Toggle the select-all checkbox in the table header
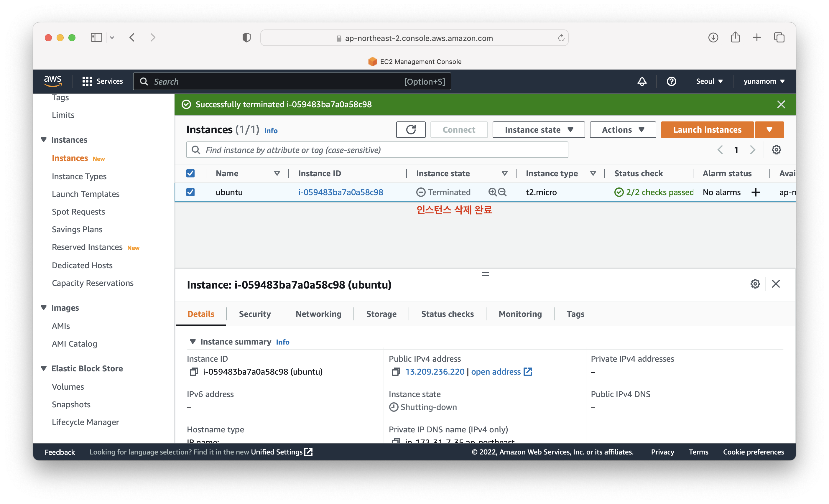The height and width of the screenshot is (504, 829). 190,173
